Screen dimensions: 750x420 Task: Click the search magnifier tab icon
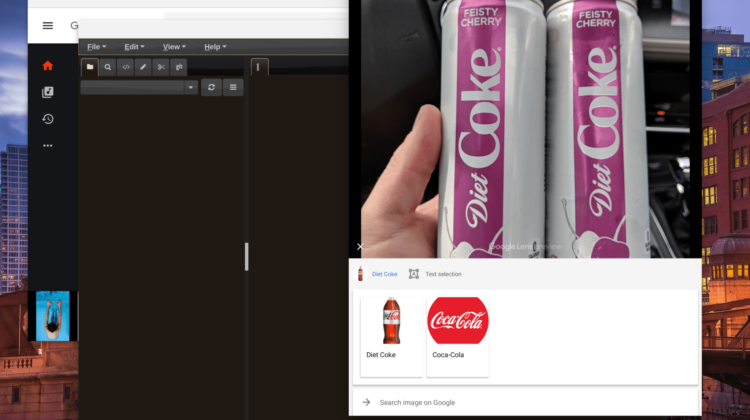(x=108, y=67)
